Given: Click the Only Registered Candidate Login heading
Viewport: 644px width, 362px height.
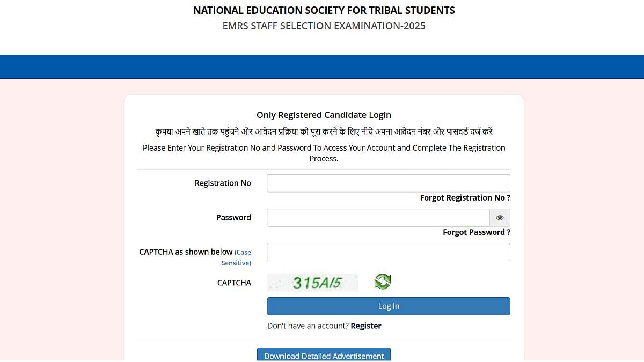Looking at the screenshot, I should [324, 114].
